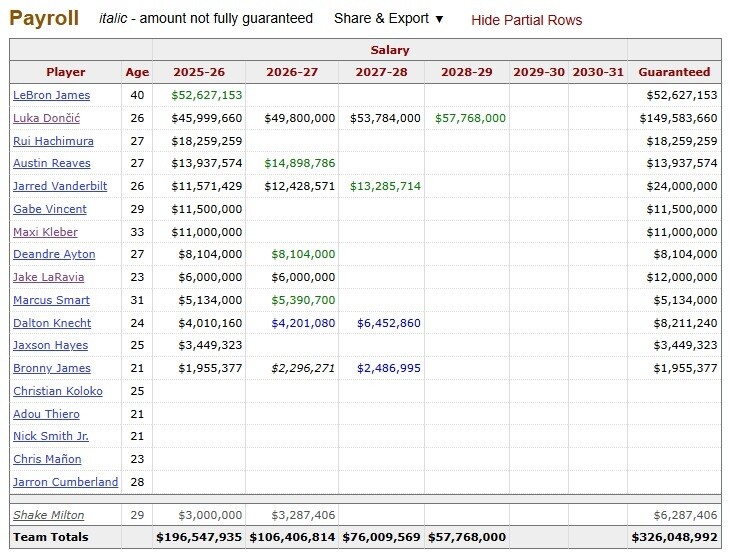
Task: Sort table by Age column header
Action: (137, 72)
